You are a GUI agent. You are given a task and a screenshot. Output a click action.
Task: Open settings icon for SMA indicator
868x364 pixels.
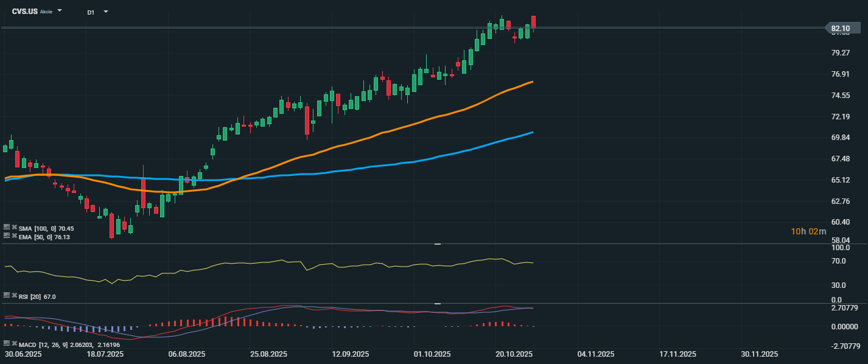click(7, 228)
